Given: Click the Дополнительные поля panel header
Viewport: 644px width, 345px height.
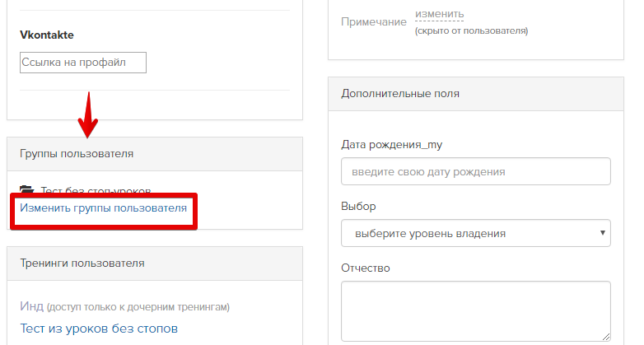Looking at the screenshot, I should (476, 94).
